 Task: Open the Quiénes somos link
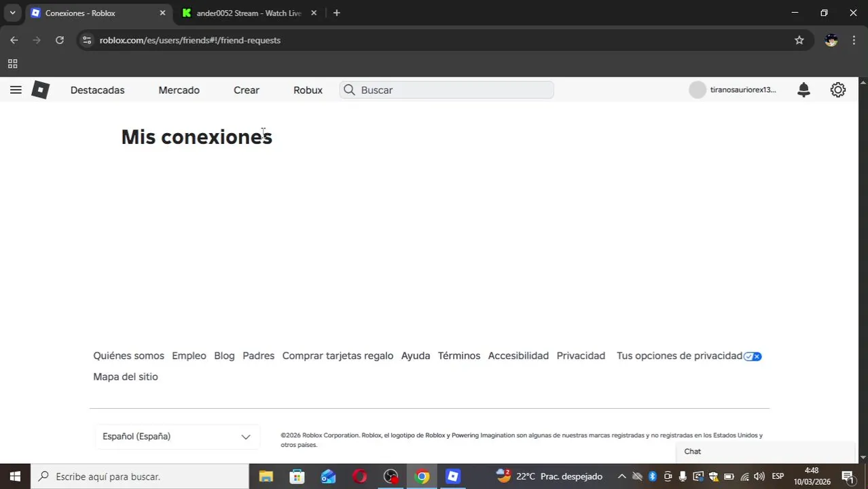[128, 356]
